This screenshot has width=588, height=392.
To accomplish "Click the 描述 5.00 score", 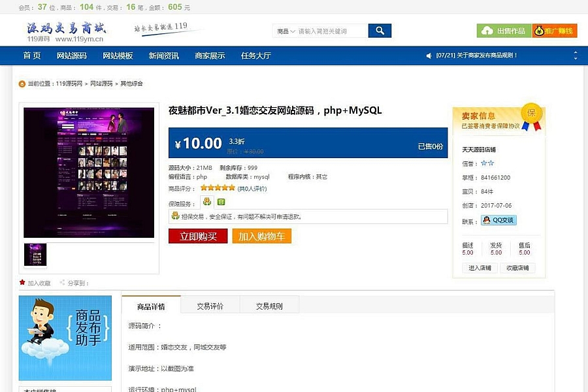I will tap(468, 249).
